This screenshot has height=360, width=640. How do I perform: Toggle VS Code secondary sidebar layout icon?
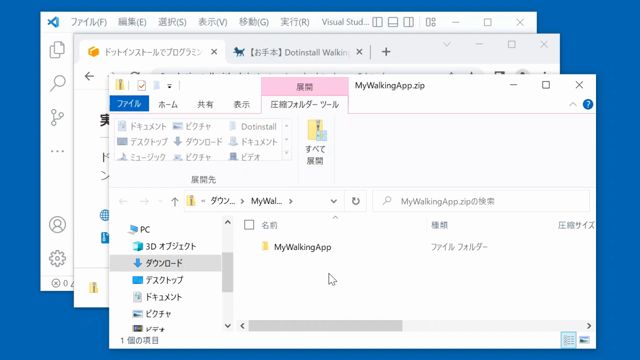(x=409, y=22)
